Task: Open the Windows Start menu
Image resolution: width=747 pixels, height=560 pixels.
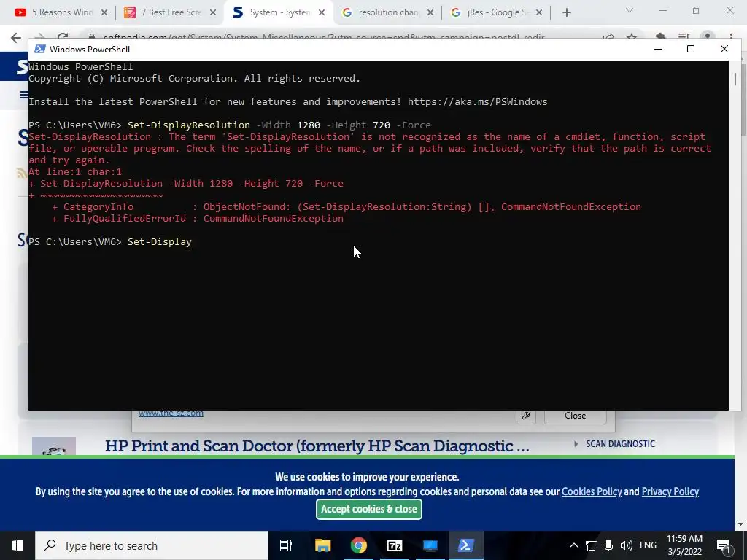Action: click(x=18, y=545)
